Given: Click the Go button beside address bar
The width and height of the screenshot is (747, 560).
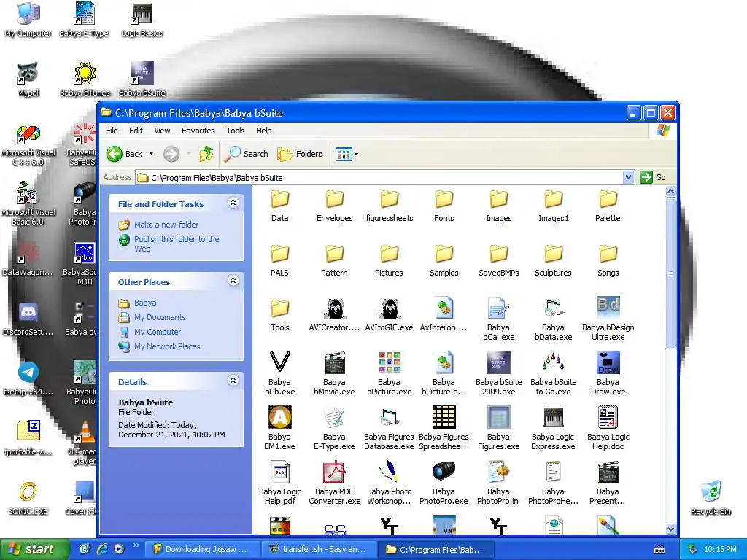Looking at the screenshot, I should [653, 177].
